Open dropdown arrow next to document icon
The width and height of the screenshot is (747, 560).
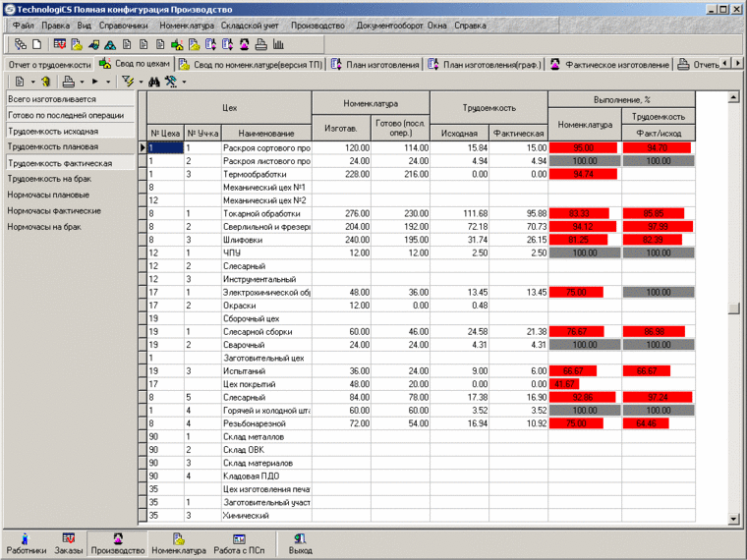(x=32, y=82)
